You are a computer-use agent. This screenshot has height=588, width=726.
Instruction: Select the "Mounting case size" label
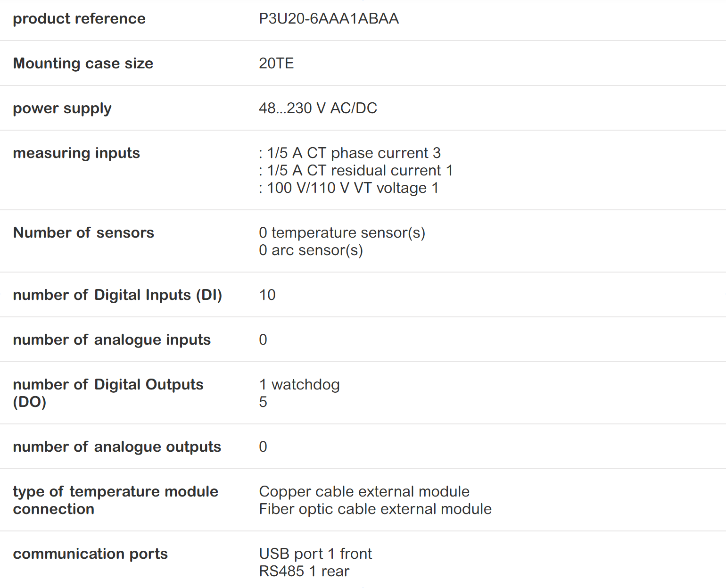pos(83,63)
